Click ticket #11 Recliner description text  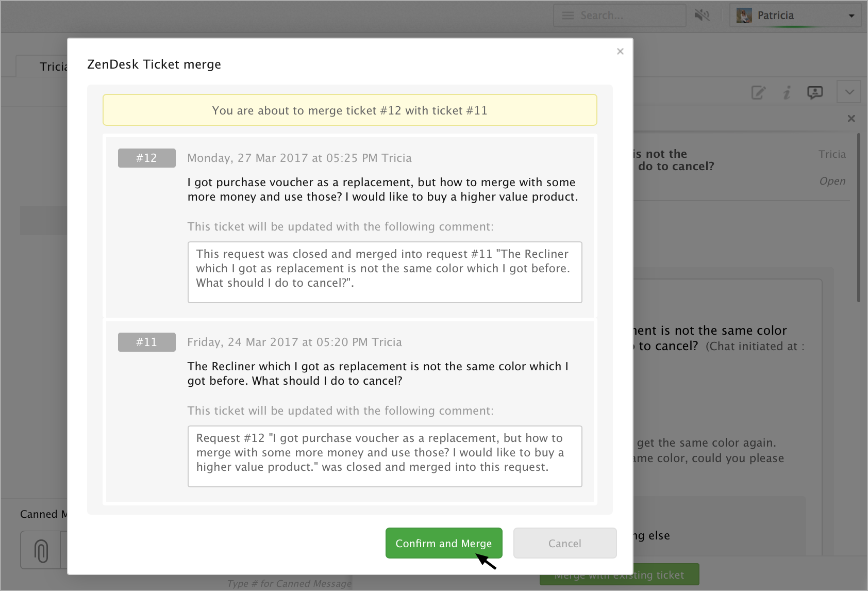click(x=378, y=373)
